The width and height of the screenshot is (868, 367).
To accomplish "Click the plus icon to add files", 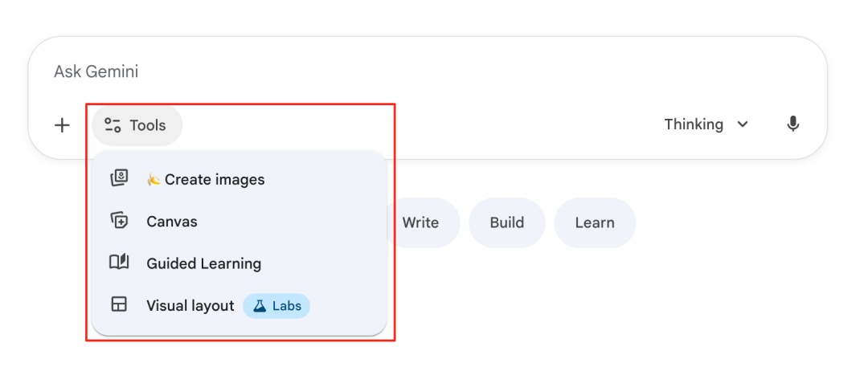I will pos(62,125).
